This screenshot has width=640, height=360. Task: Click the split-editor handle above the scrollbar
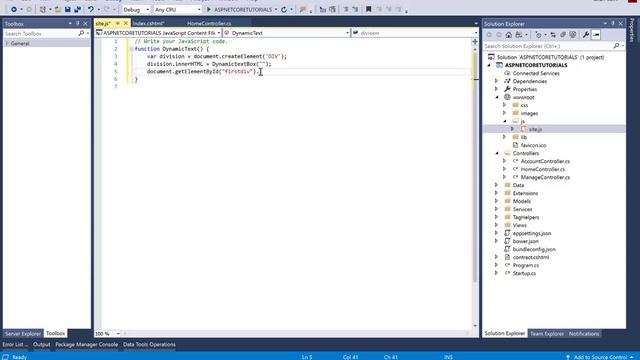[475, 42]
